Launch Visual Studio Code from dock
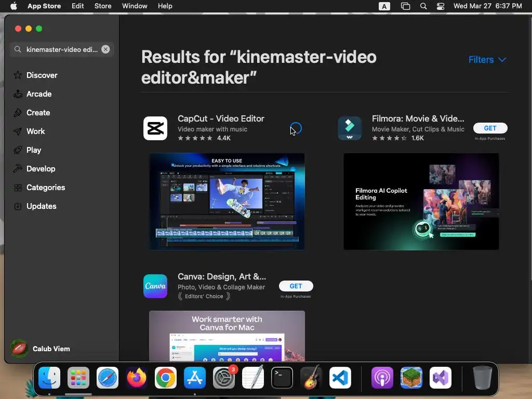The image size is (532, 399). click(340, 378)
